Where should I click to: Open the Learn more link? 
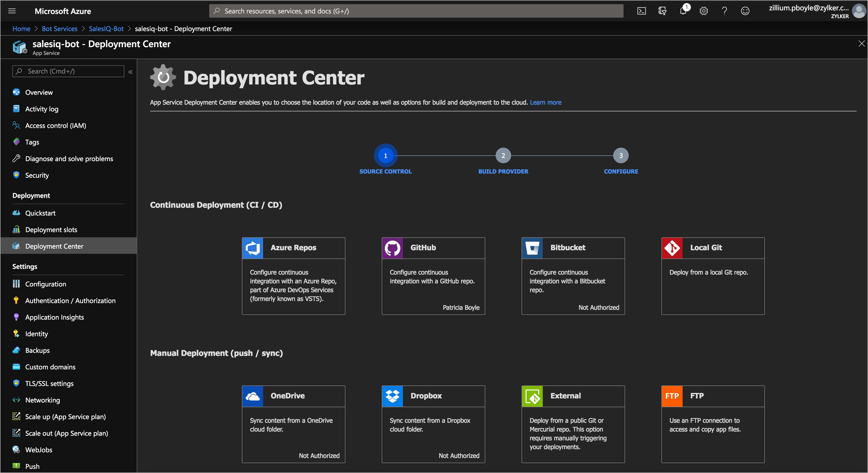(x=545, y=102)
